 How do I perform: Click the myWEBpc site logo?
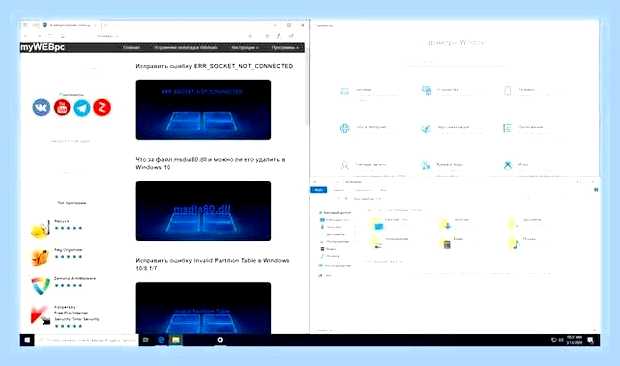tap(42, 47)
